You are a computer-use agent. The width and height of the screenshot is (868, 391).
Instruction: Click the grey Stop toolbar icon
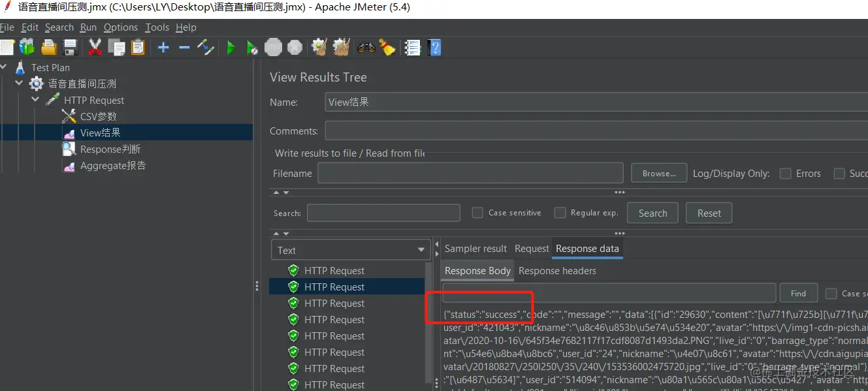[x=274, y=47]
